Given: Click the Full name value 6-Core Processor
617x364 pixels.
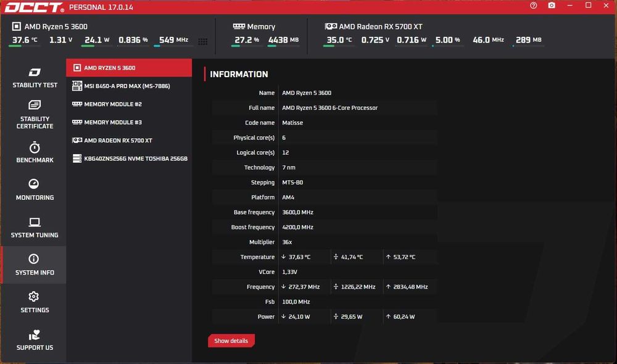Looking at the screenshot, I should click(x=329, y=108).
